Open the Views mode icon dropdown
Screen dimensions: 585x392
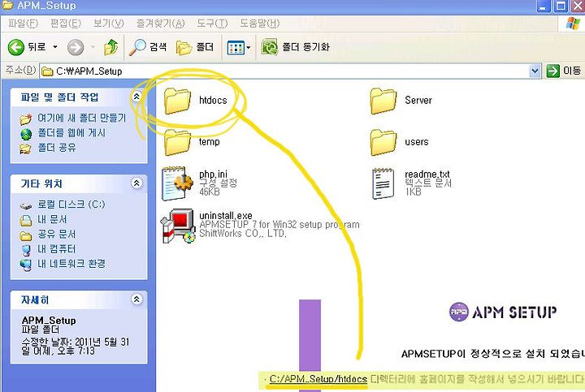click(239, 48)
